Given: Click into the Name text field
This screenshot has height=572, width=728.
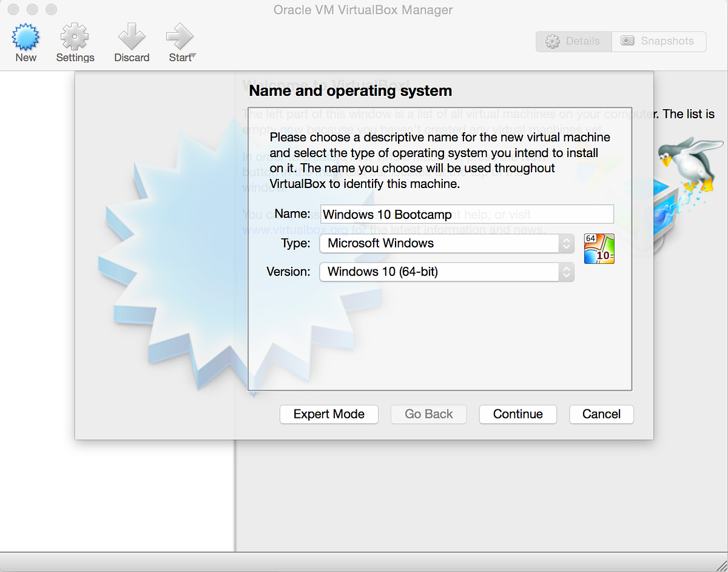Looking at the screenshot, I should [467, 214].
